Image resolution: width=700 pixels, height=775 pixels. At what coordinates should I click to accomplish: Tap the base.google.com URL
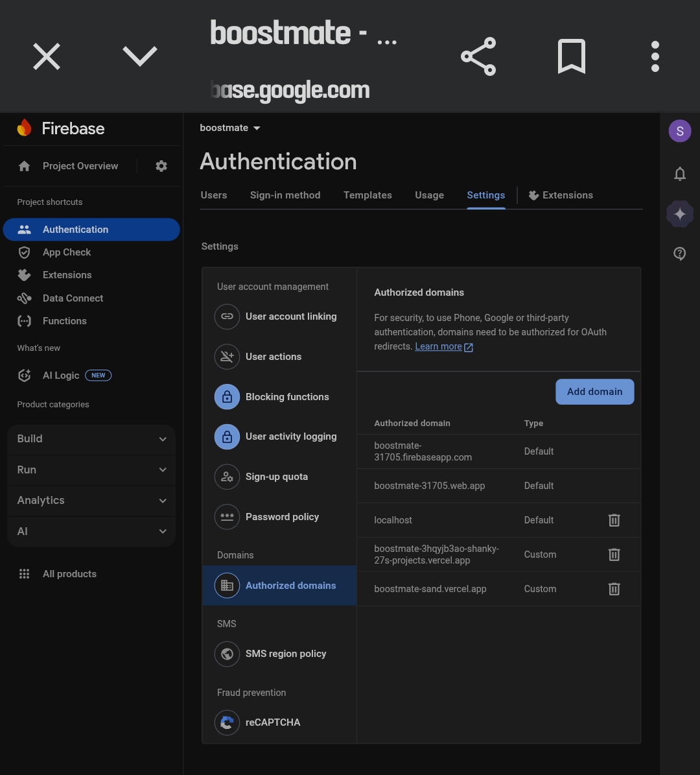290,90
